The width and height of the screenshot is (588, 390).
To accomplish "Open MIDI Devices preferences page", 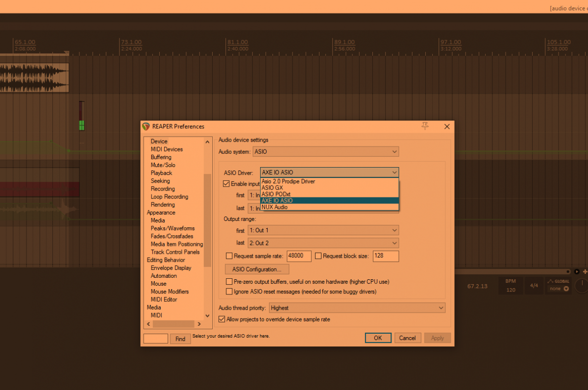I will 167,149.
